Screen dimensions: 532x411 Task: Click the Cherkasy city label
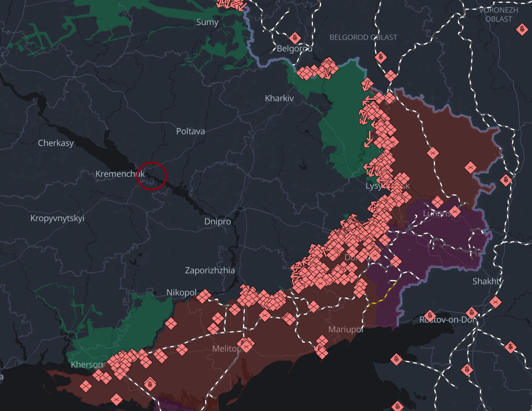[56, 143]
